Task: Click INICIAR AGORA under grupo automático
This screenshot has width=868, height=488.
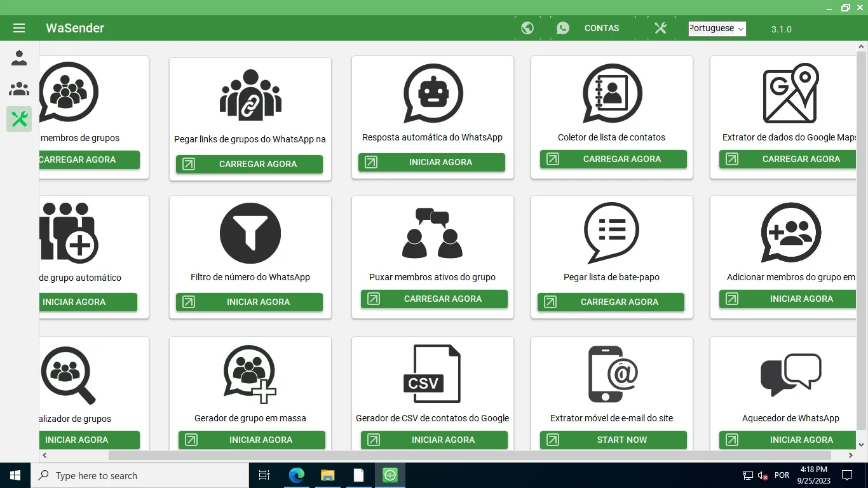Action: pyautogui.click(x=88, y=302)
